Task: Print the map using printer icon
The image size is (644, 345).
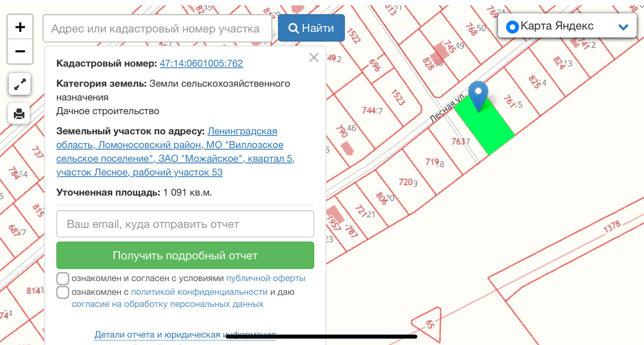Action: pos(19,113)
